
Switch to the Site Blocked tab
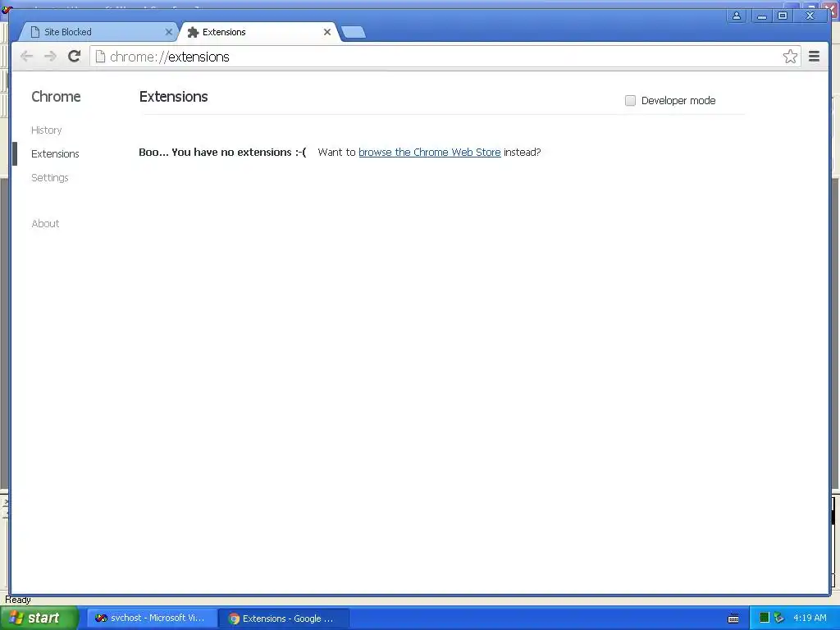click(x=97, y=32)
